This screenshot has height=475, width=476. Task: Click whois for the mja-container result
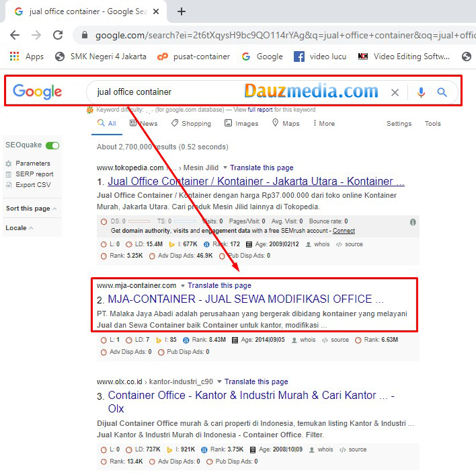point(304,340)
